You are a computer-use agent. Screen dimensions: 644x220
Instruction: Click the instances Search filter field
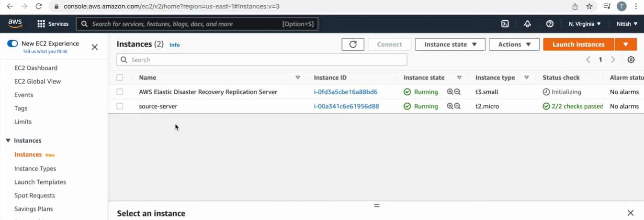(x=262, y=60)
